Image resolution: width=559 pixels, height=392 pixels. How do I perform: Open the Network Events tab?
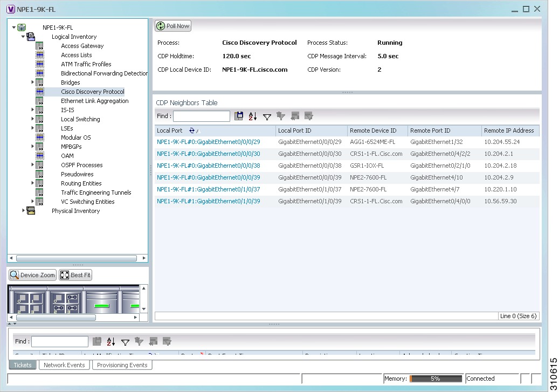[64, 365]
